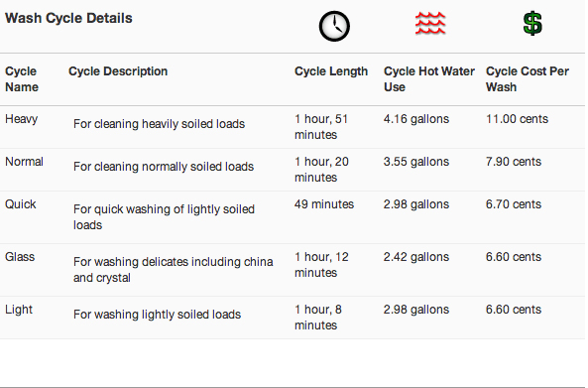Viewport: 588px width, 388px height.
Task: Click the Cycle Length column header
Action: coord(331,71)
